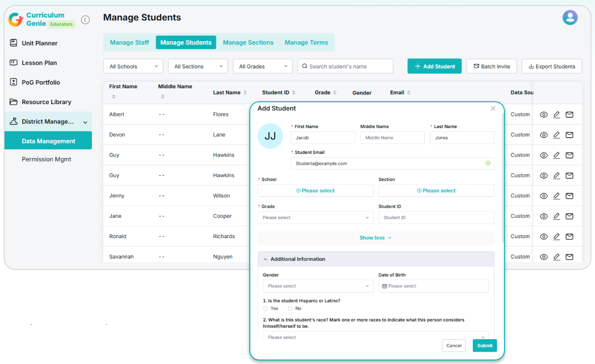The image size is (595, 364).
Task: Edit Devon Lane with the pencil icon
Action: pos(557,135)
